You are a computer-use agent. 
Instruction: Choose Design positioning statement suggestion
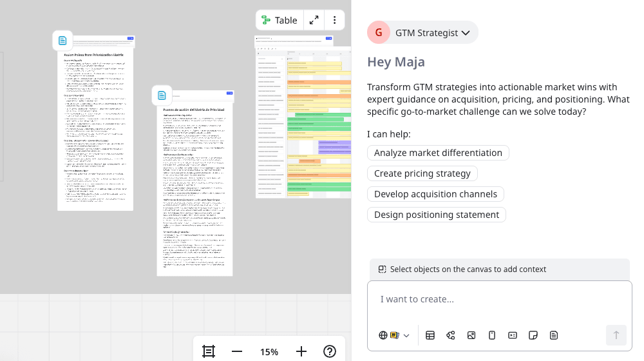tap(436, 215)
